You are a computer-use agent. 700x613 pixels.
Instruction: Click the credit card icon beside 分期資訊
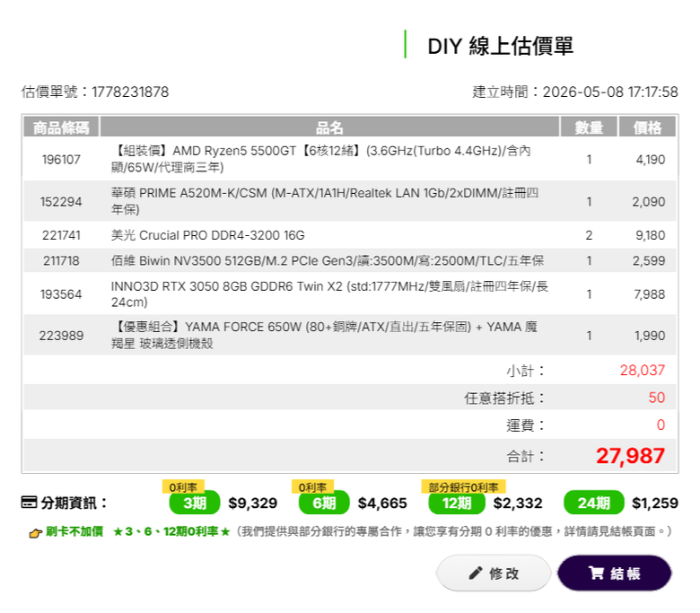point(29,503)
